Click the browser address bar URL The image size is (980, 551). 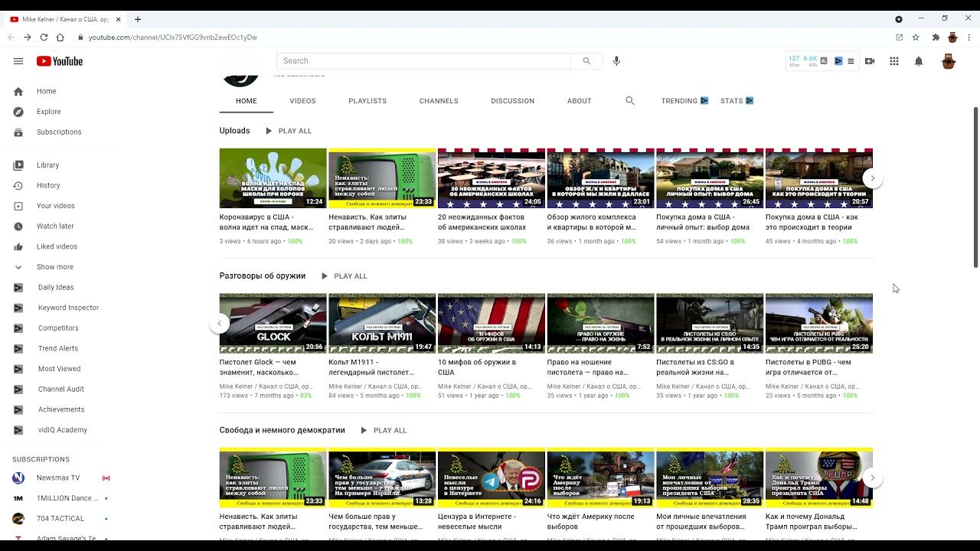(172, 37)
